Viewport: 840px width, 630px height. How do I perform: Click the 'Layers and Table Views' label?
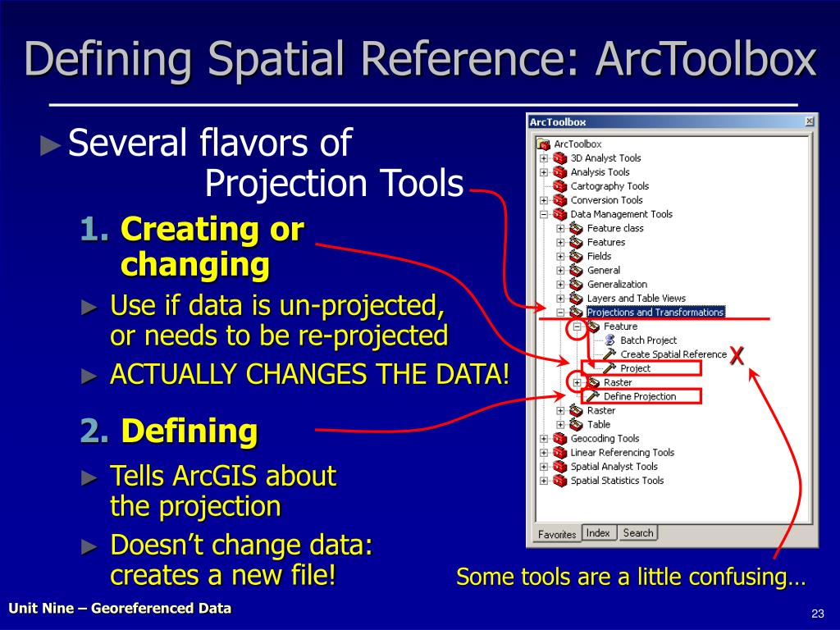pos(637,298)
